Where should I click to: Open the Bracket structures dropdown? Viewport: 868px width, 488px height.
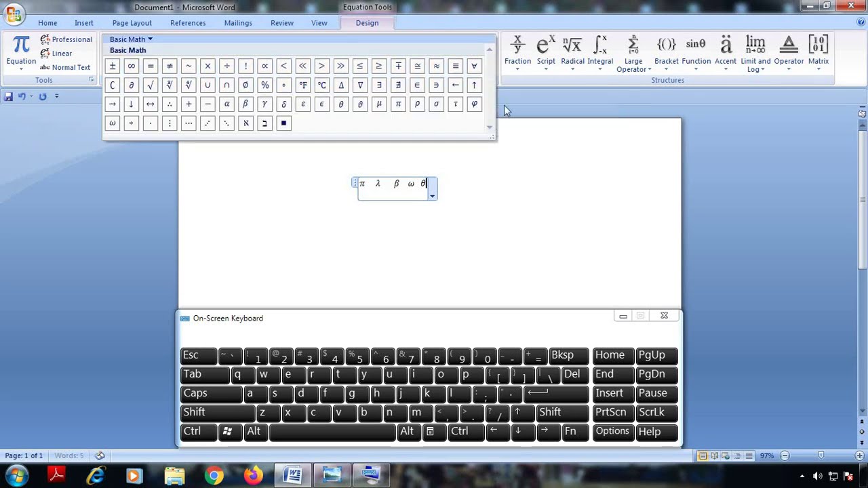point(666,53)
